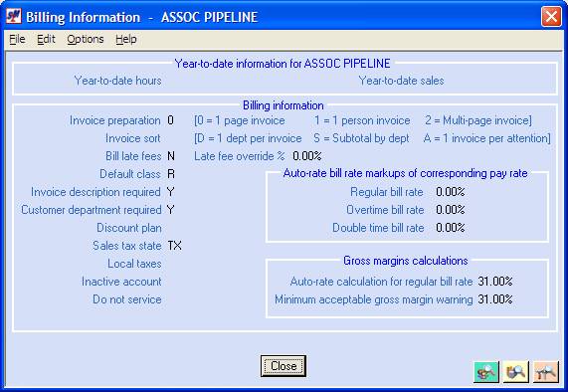Click the '[0 = 1 page invoice' hint

[240, 120]
